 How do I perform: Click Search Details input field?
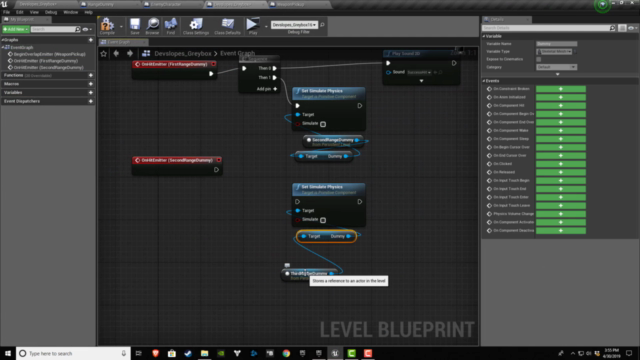[545, 28]
